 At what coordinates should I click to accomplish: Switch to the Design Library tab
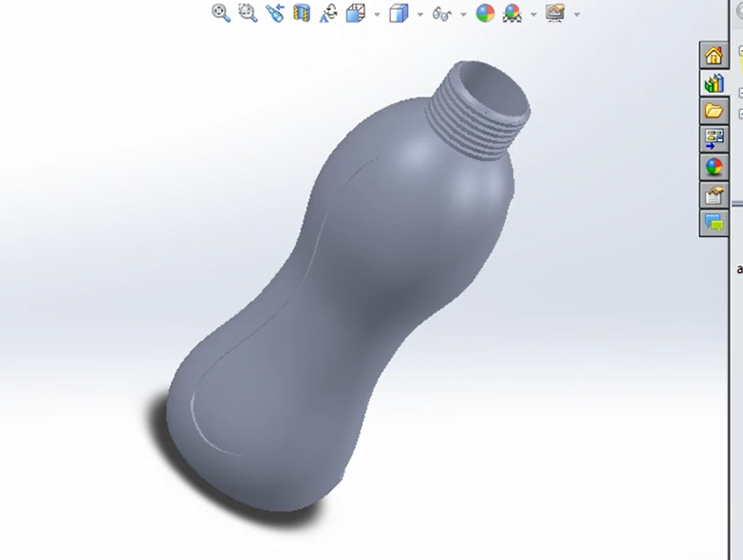click(x=713, y=82)
